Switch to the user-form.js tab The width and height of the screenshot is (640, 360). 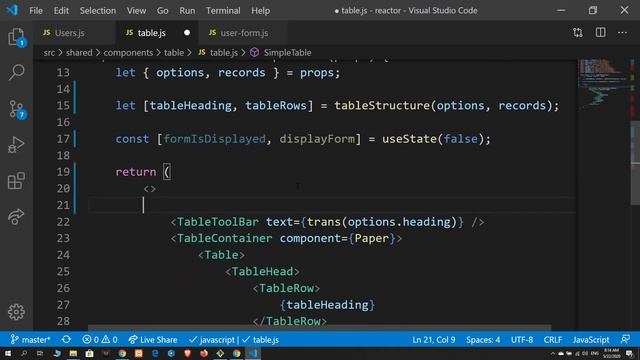coord(244,33)
